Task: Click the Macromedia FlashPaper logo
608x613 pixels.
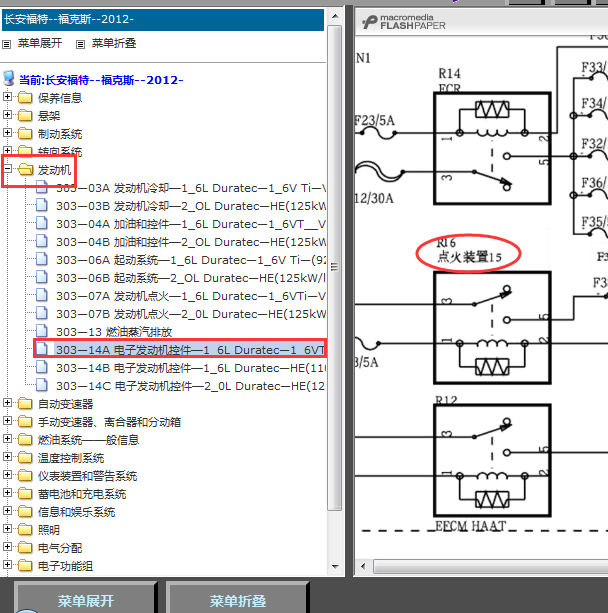Action: (404, 22)
